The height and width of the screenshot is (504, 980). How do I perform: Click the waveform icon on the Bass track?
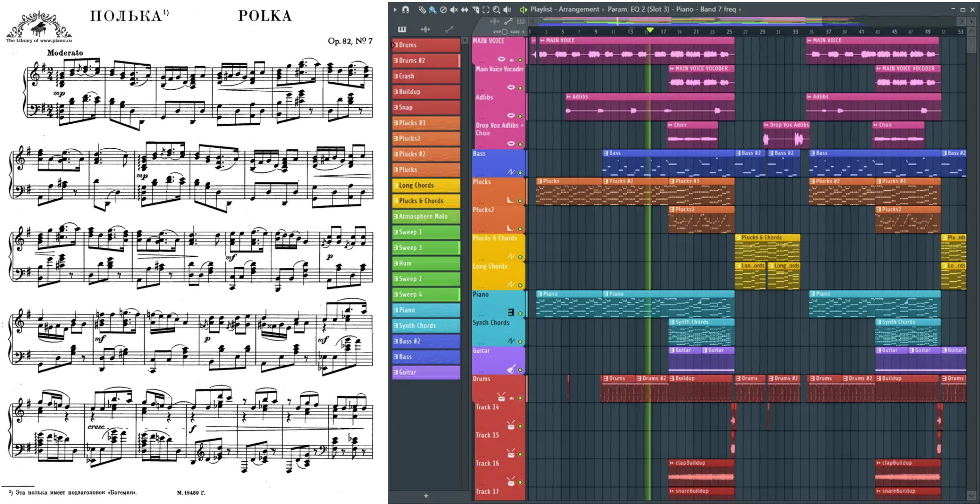pos(511,172)
